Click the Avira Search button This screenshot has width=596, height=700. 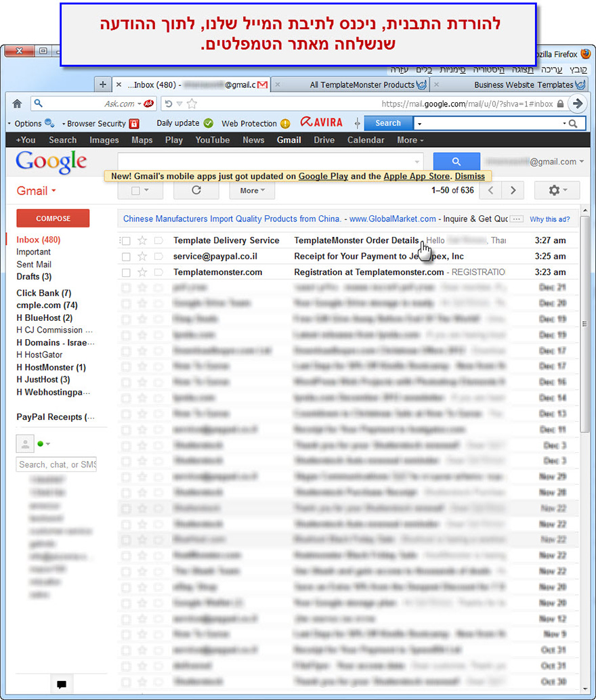click(x=388, y=123)
